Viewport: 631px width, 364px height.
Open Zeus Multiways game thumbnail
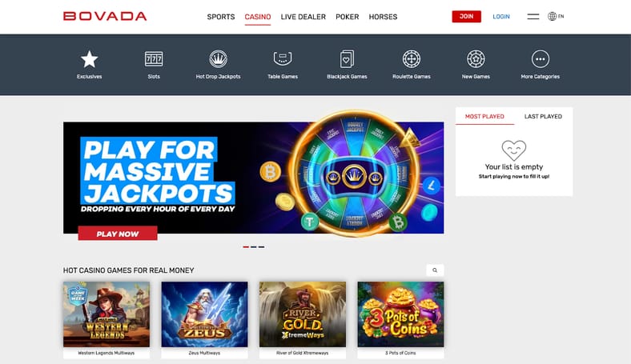[x=204, y=314]
